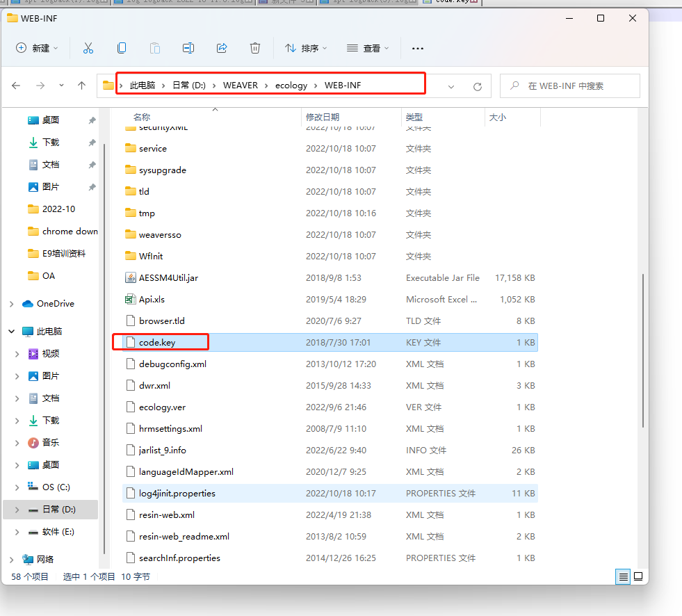682x616 pixels.
Task: Click the search box for WEB-INF
Action: (570, 86)
